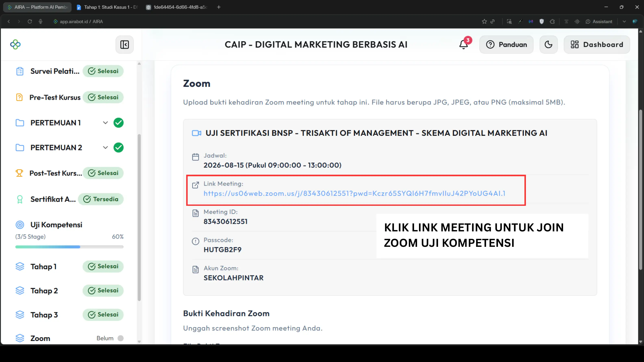
Task: Click the document icon beside Meeting ID
Action: pos(196,213)
